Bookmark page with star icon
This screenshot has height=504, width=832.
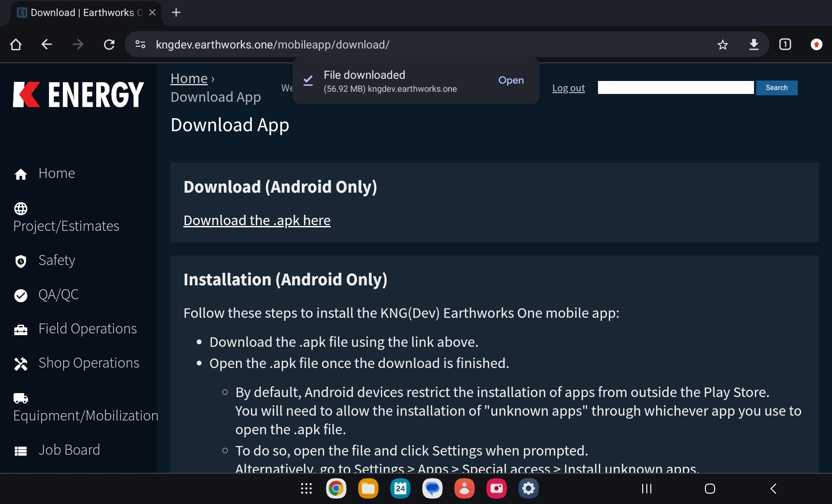(722, 45)
